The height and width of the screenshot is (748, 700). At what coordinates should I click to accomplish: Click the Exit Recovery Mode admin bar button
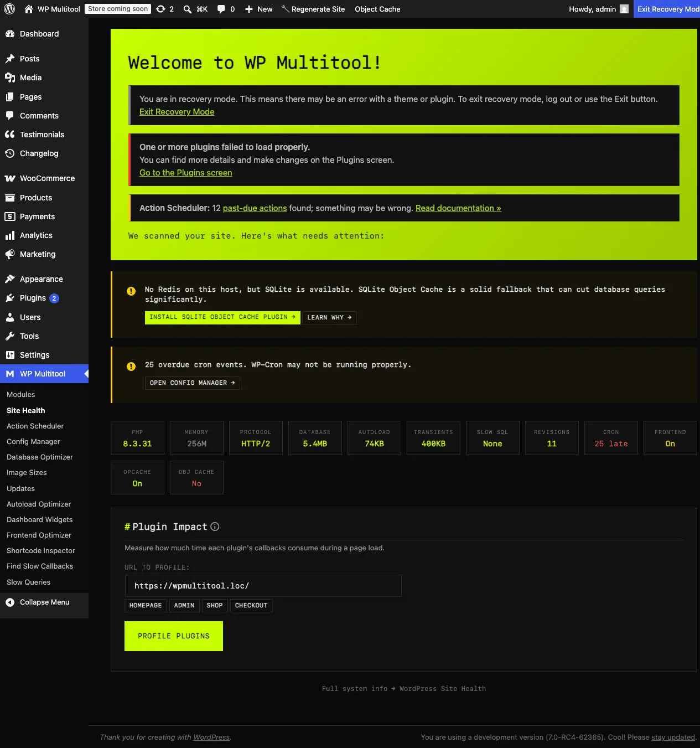[667, 9]
